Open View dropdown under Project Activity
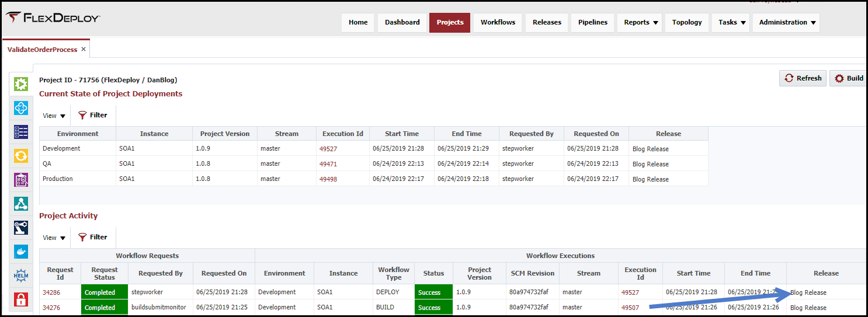The image size is (868, 317). click(x=54, y=238)
